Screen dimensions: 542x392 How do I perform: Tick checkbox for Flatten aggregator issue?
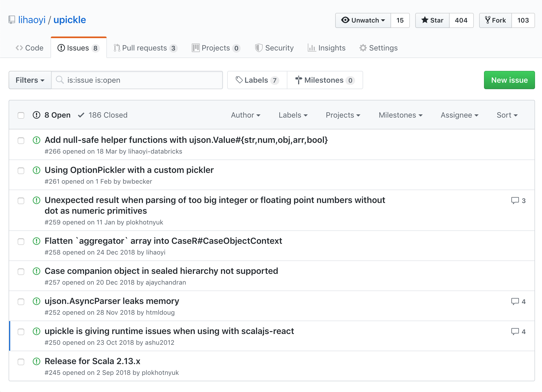[x=21, y=242]
